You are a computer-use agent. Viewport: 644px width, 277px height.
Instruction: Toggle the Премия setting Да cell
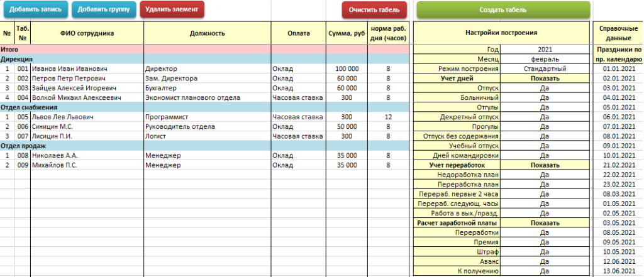tap(545, 242)
